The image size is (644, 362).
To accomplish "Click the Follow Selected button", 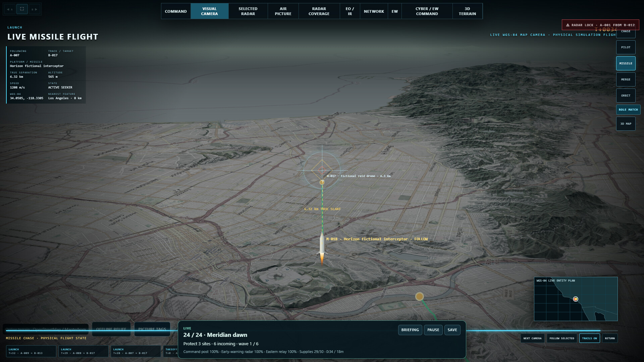I will point(562,338).
